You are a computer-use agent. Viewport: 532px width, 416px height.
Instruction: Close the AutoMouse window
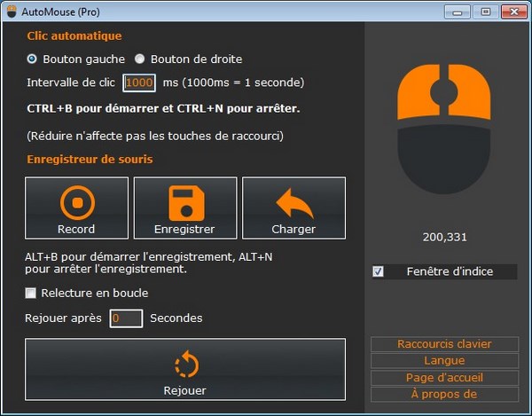click(514, 12)
